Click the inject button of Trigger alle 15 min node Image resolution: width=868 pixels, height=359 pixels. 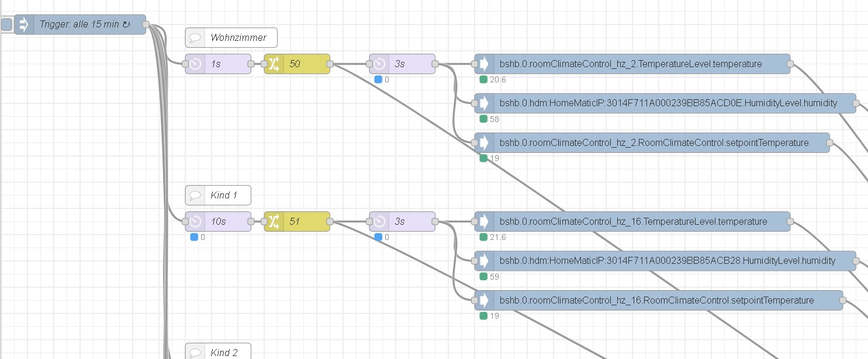6,25
